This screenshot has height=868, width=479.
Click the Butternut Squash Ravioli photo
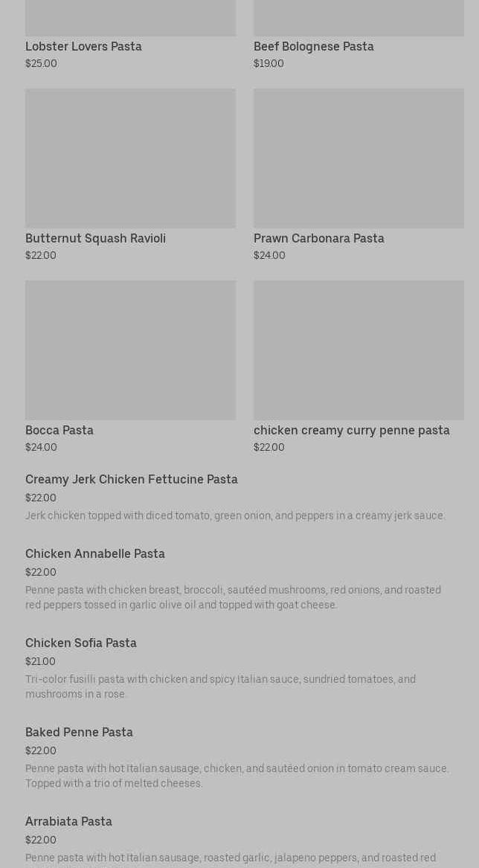click(x=130, y=158)
